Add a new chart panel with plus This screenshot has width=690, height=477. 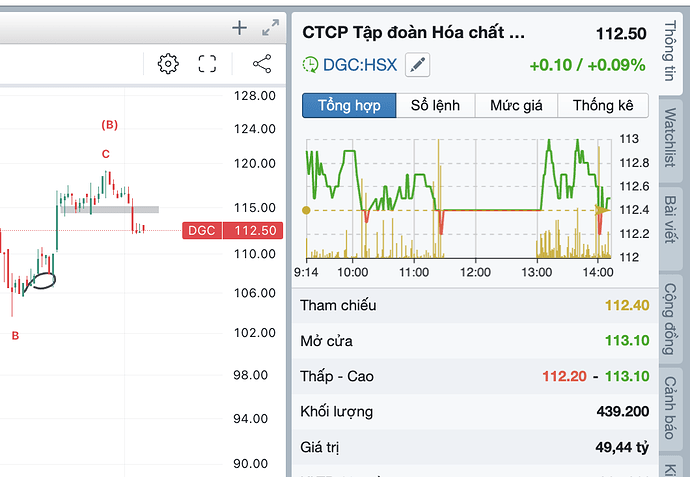[x=239, y=28]
